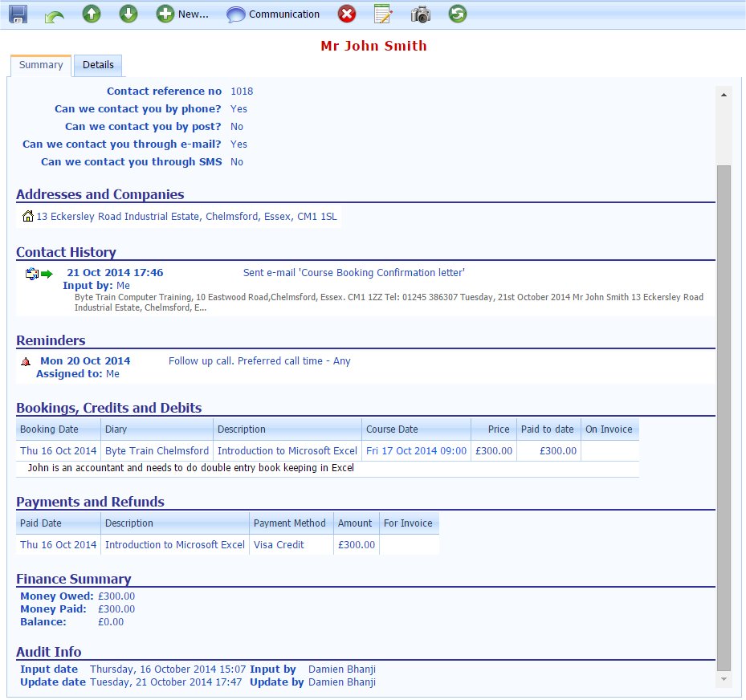The height and width of the screenshot is (700, 746).
Task: Click the red reminder bell icon
Action: point(26,362)
